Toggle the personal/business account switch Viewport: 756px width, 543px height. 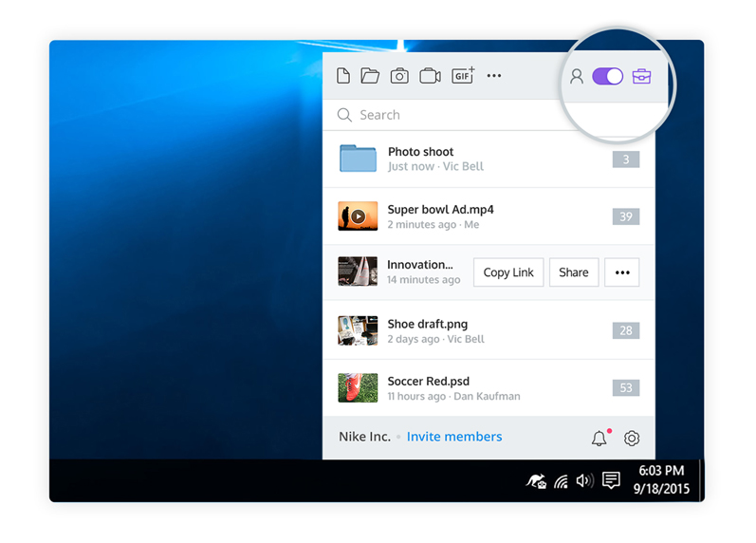pyautogui.click(x=608, y=77)
